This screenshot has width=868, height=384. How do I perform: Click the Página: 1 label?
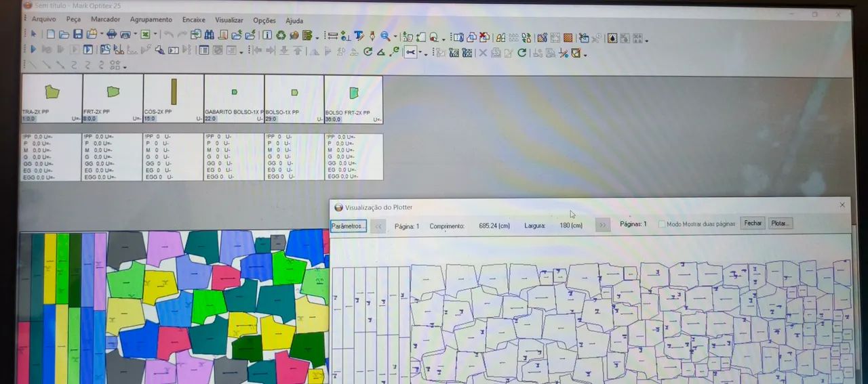point(407,226)
